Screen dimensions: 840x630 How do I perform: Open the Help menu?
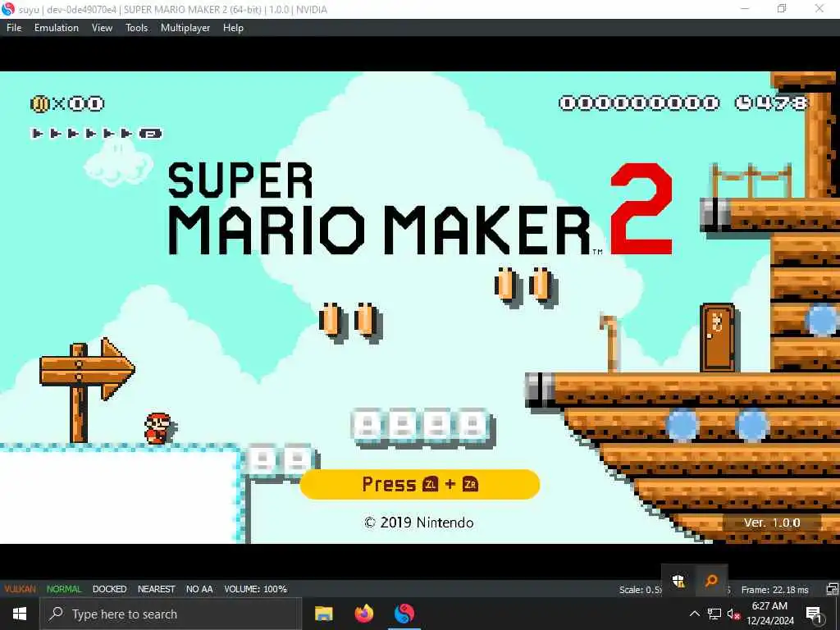click(x=233, y=28)
